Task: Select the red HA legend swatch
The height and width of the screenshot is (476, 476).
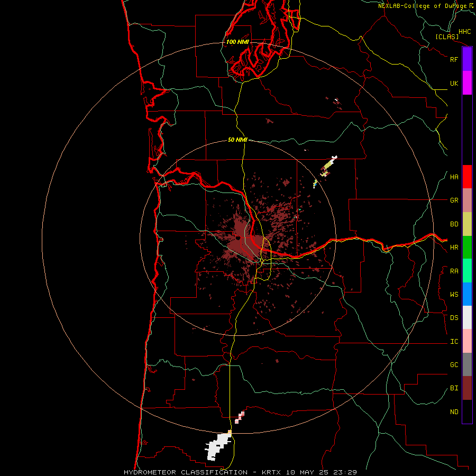Action: coord(467,177)
